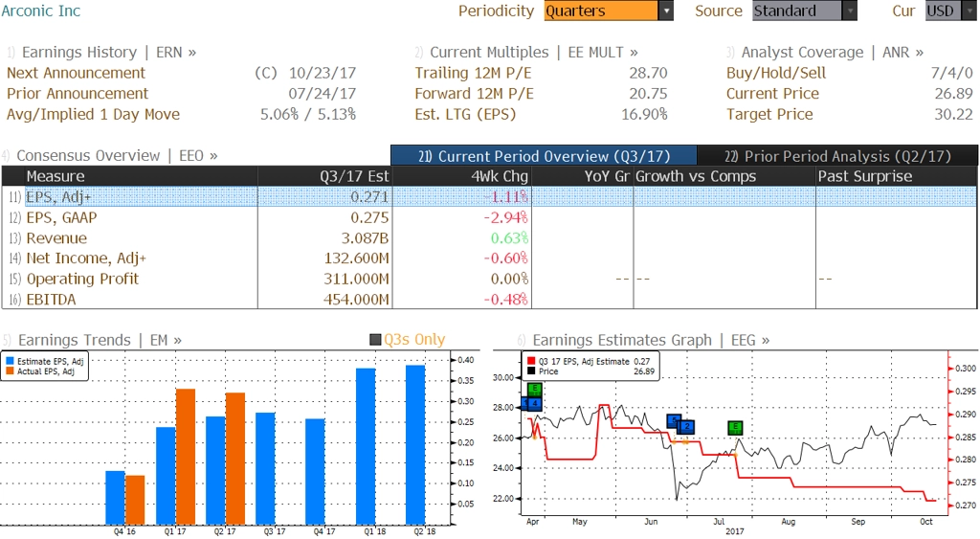Open Consensus Overview EEO link
Screen dimensions: 980x539
coord(117,156)
